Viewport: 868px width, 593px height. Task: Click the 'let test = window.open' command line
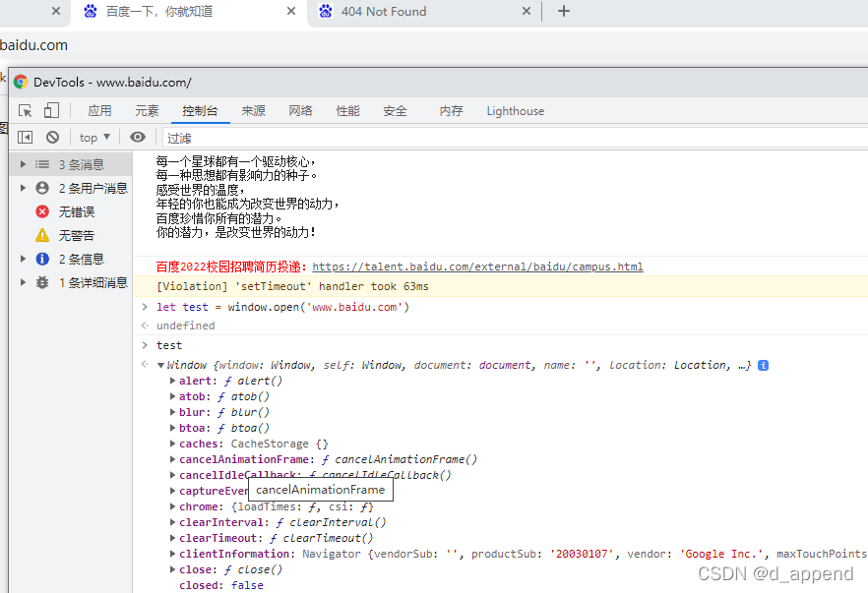point(282,307)
